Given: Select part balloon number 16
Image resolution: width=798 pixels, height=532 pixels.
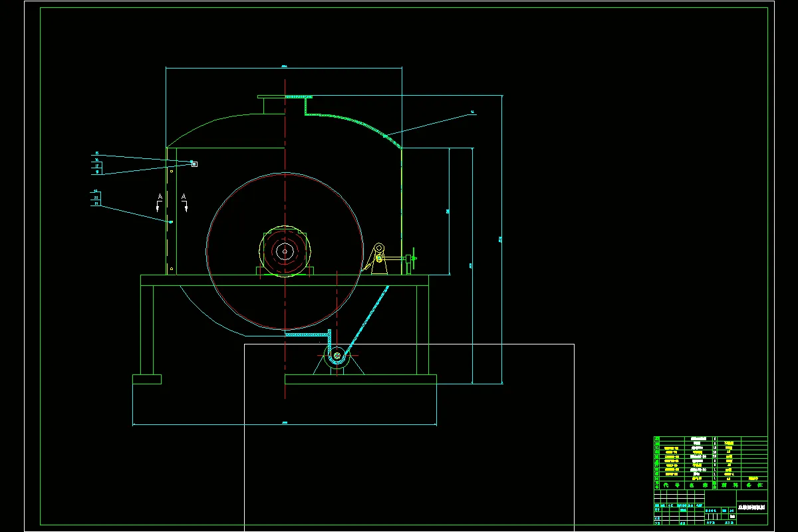Looking at the screenshot, I should [97, 160].
